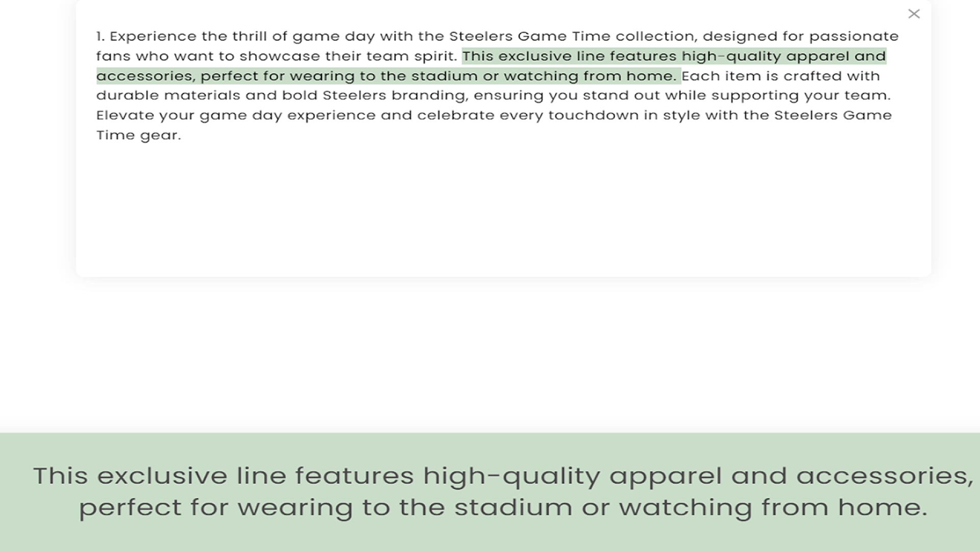Click highlighted "accessories" in the top paragraph
This screenshot has height=551, width=980.
pyautogui.click(x=144, y=76)
